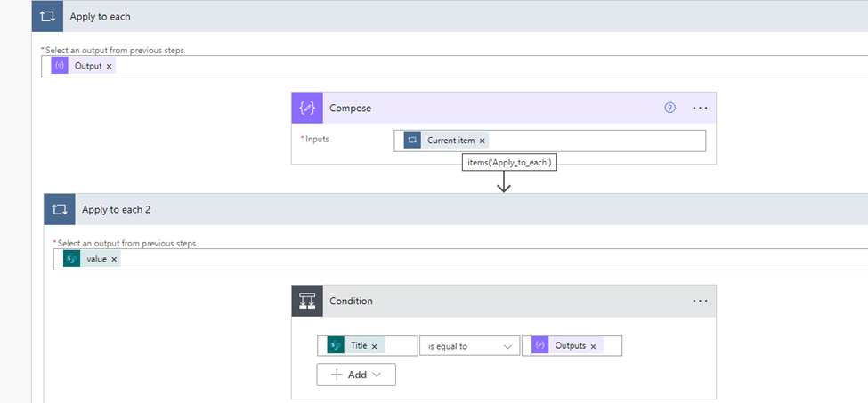Open the Compose action ellipsis menu
868x403 pixels.
pos(701,108)
